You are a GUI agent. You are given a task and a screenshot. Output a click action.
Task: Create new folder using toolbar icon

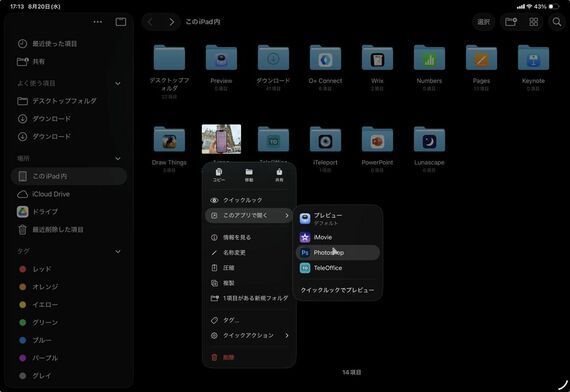click(510, 22)
